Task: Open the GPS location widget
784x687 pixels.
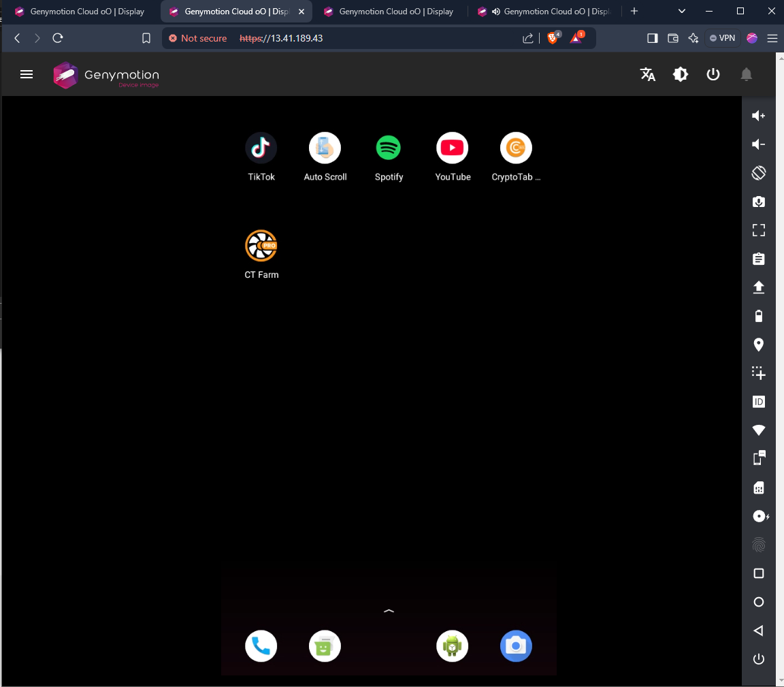Action: click(759, 345)
